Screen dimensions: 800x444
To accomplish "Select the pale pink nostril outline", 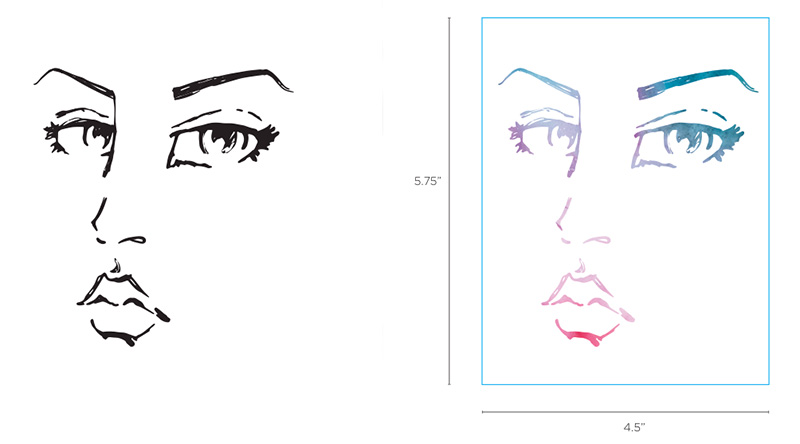I will [x=597, y=240].
